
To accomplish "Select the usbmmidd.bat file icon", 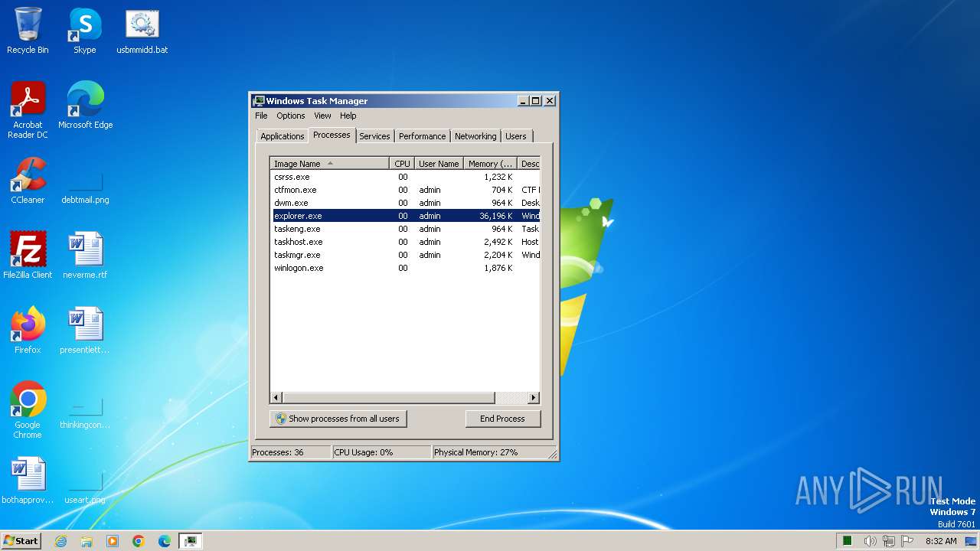I will (142, 31).
